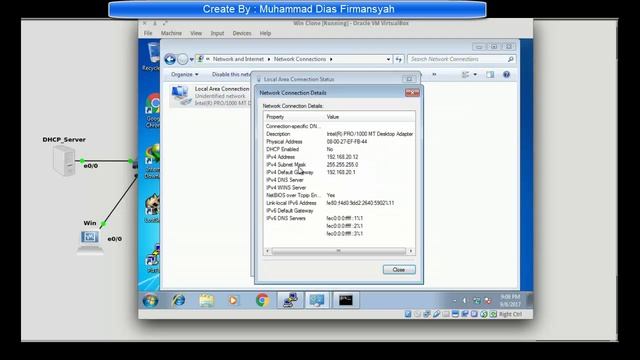The height and width of the screenshot is (360, 640).
Task: Toggle the Explorer preview pane icon
Action: [490, 75]
